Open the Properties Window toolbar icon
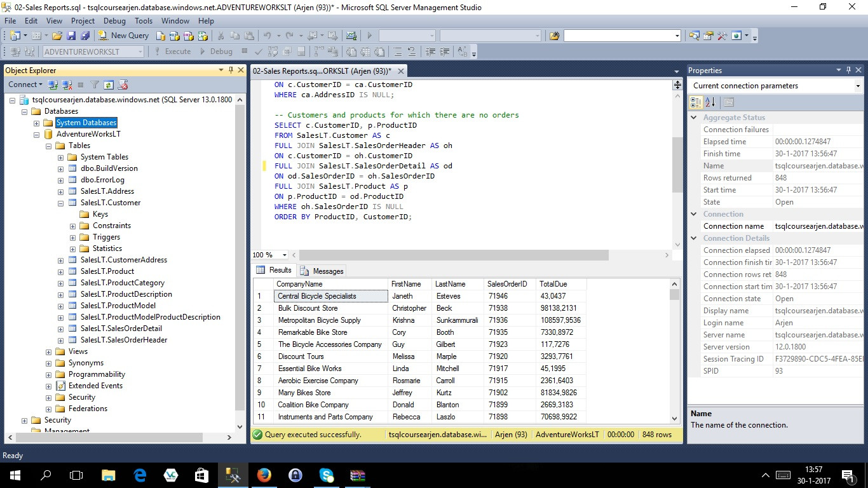The width and height of the screenshot is (868, 488). pyautogui.click(x=709, y=36)
